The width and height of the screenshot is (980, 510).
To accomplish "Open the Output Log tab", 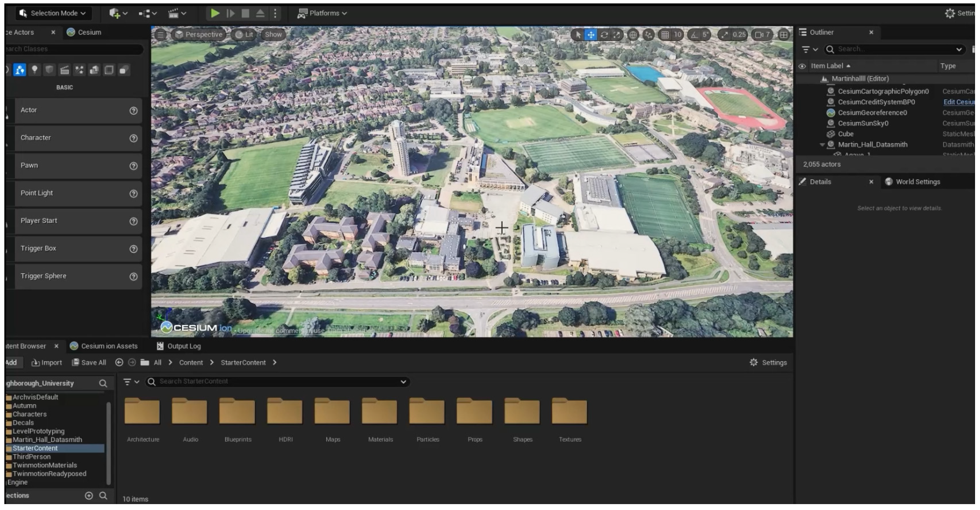I will [179, 347].
